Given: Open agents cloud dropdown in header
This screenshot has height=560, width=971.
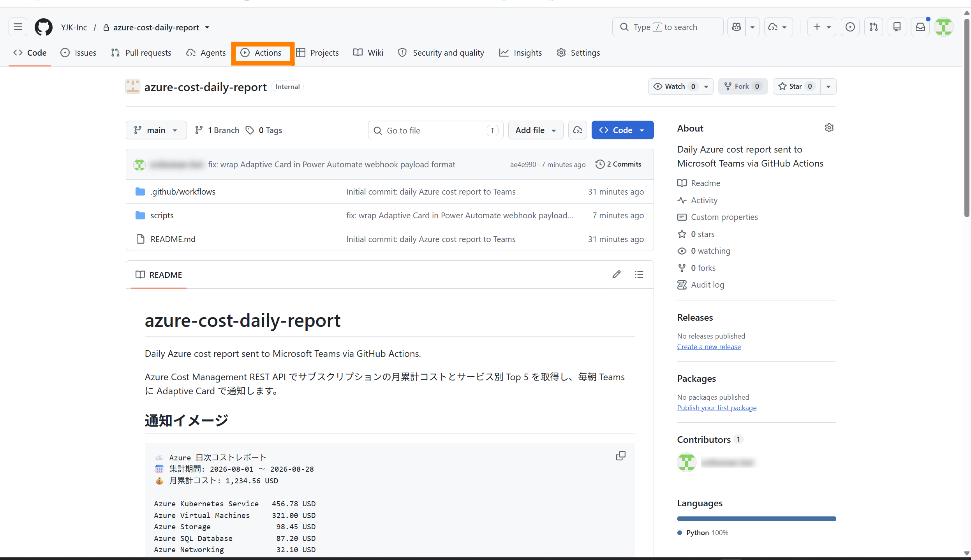Looking at the screenshot, I should pyautogui.click(x=778, y=27).
